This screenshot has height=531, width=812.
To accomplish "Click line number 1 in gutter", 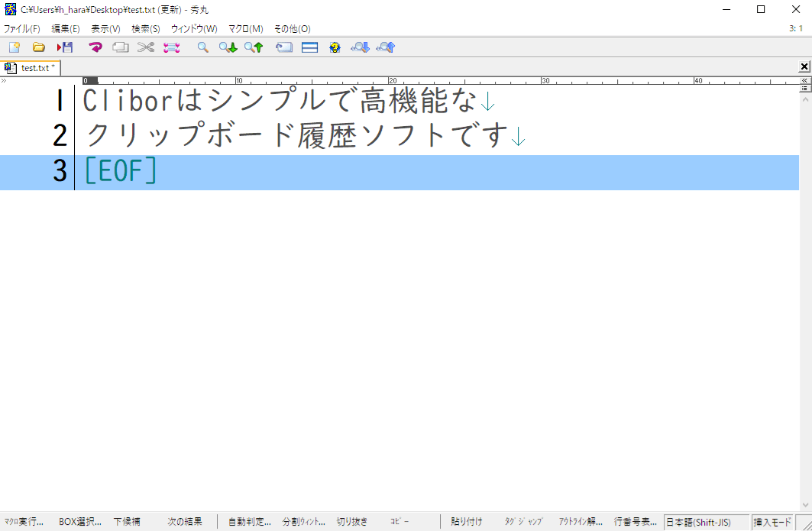I will [60, 101].
